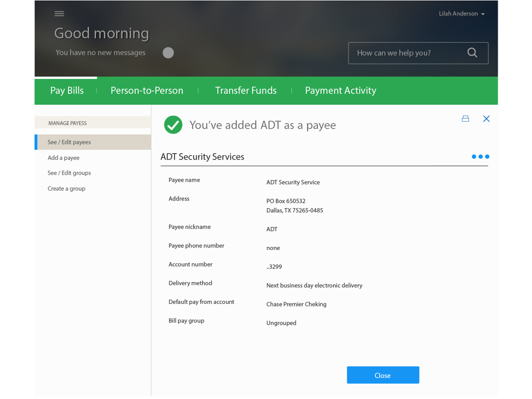Select the 'ADT Security Service' payee name value
Screen dimensions: 532x399
click(293, 182)
